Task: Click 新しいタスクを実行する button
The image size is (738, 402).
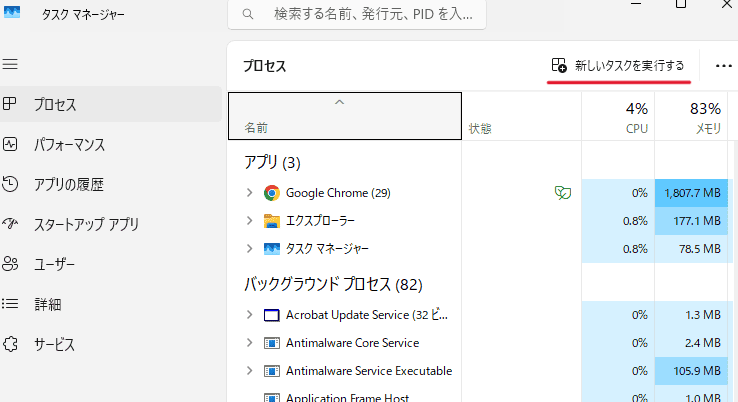Action: click(x=618, y=65)
